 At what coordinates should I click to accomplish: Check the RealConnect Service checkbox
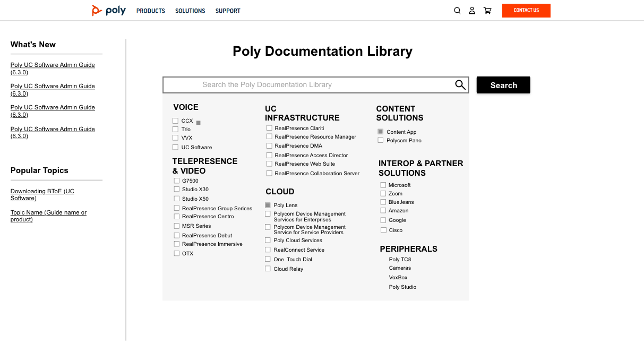click(x=268, y=250)
